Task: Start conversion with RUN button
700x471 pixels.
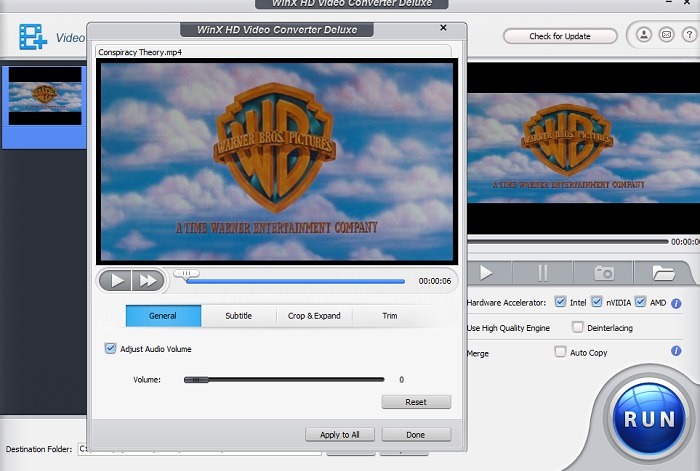Action: [649, 419]
